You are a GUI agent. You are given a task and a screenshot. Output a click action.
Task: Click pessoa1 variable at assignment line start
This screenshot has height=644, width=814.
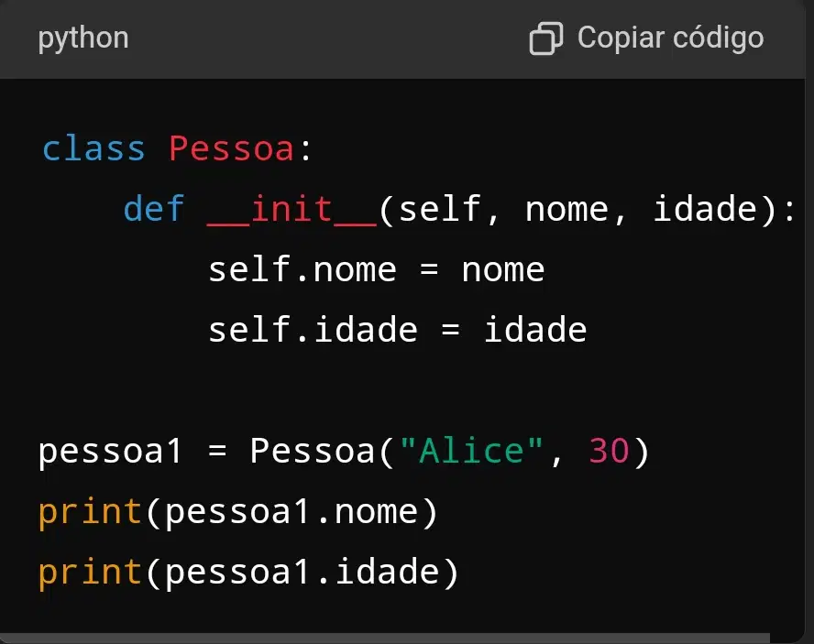(x=109, y=452)
